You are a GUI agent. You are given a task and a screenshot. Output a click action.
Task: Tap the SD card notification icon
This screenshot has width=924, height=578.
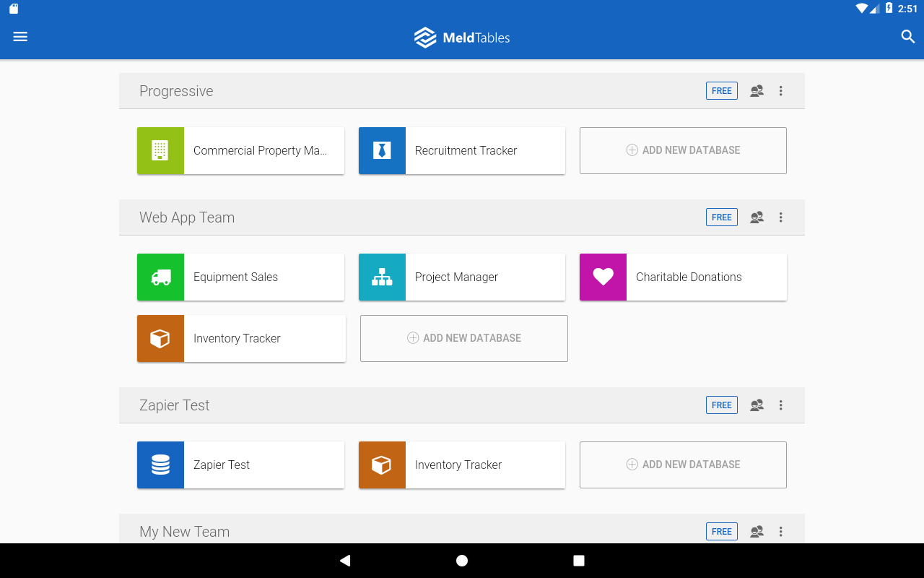coord(14,9)
